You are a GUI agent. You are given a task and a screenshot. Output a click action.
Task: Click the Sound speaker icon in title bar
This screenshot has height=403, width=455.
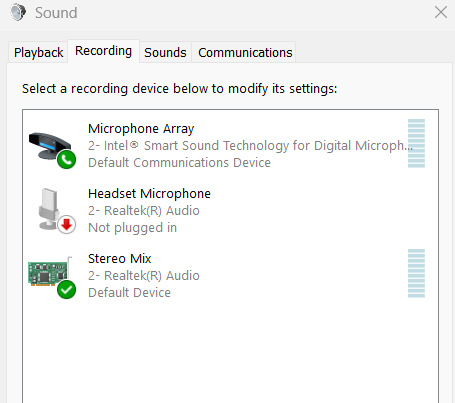(x=18, y=12)
